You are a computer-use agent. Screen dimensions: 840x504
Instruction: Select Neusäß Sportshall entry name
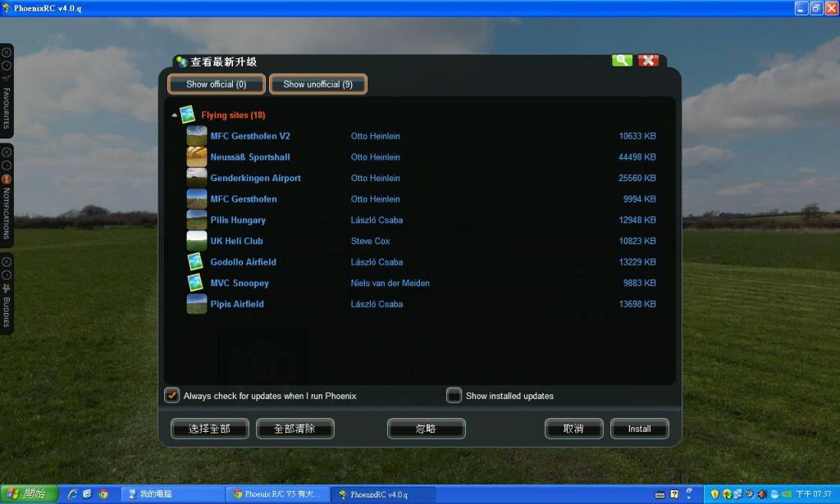250,157
